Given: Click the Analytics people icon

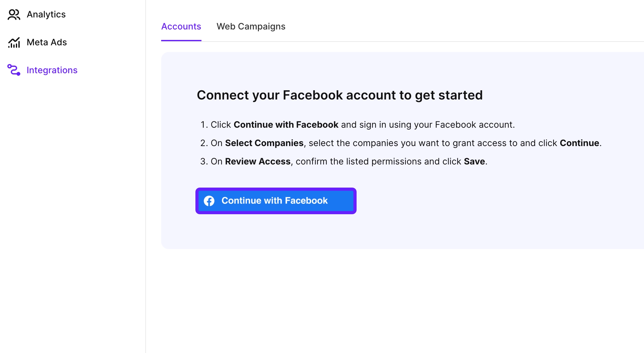Looking at the screenshot, I should 14,15.
